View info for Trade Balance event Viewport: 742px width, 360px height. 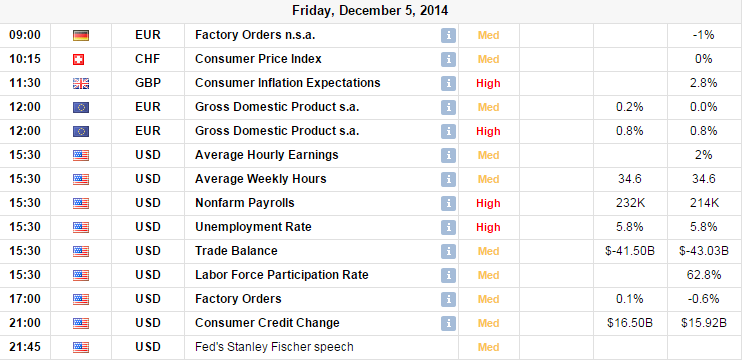(x=448, y=252)
